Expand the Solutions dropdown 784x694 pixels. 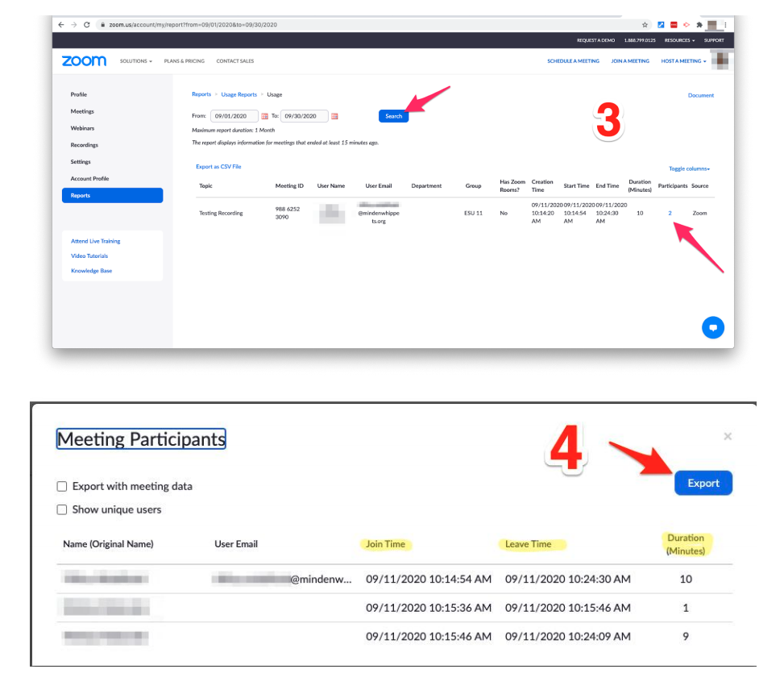coord(136,61)
